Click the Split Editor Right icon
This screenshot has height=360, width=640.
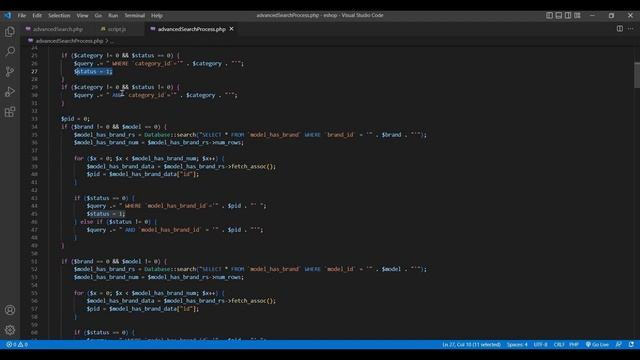click(620, 29)
